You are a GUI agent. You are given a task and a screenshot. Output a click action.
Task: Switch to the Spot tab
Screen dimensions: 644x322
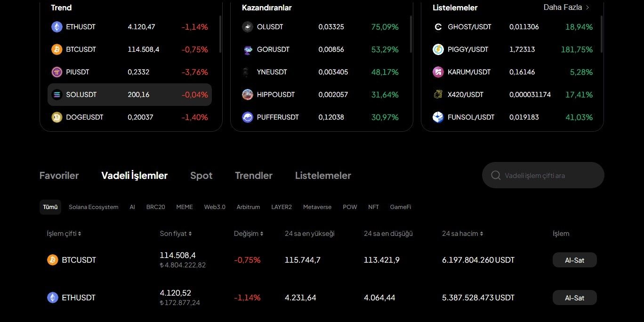pyautogui.click(x=201, y=176)
